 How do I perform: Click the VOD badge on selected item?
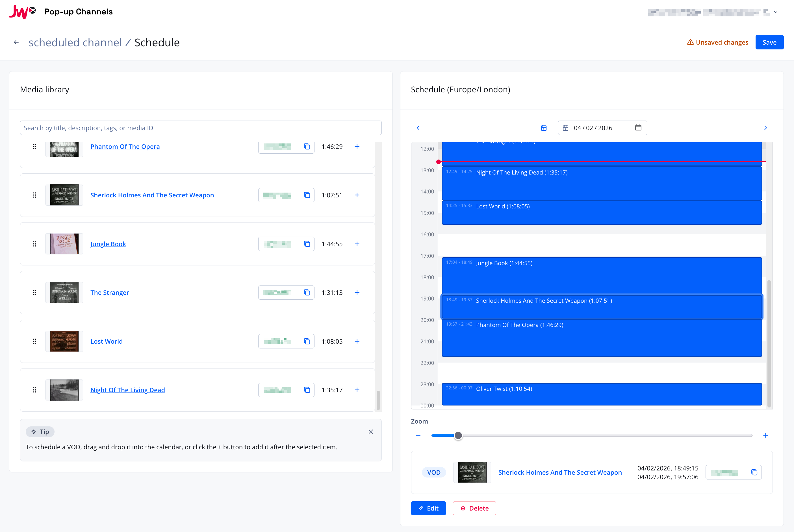click(434, 472)
